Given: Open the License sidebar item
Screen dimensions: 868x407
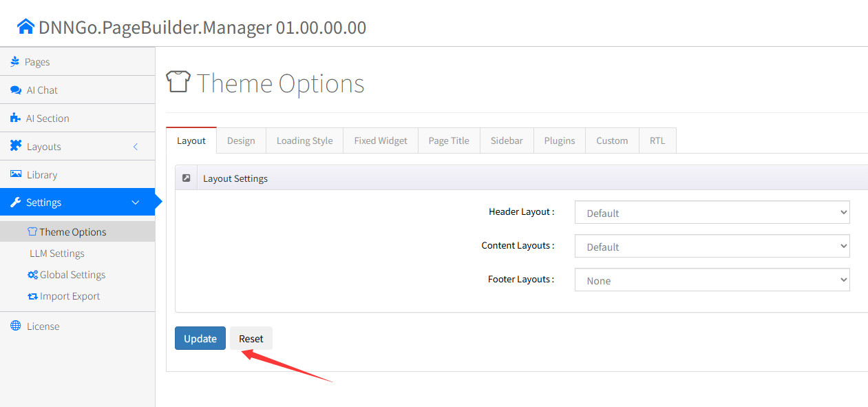Looking at the screenshot, I should click(77, 326).
